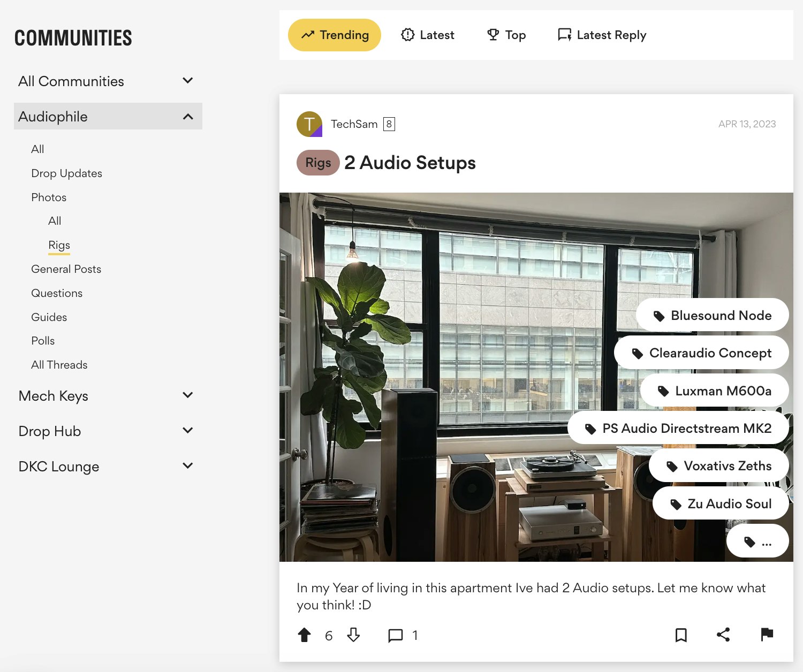Switch to the Latest tab
803x672 pixels.
click(x=428, y=35)
